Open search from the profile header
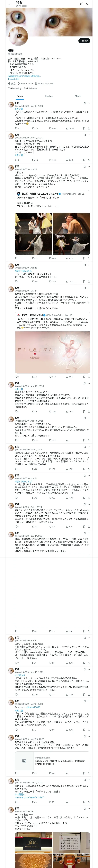This screenshot has width=98, height=868. (88, 4)
